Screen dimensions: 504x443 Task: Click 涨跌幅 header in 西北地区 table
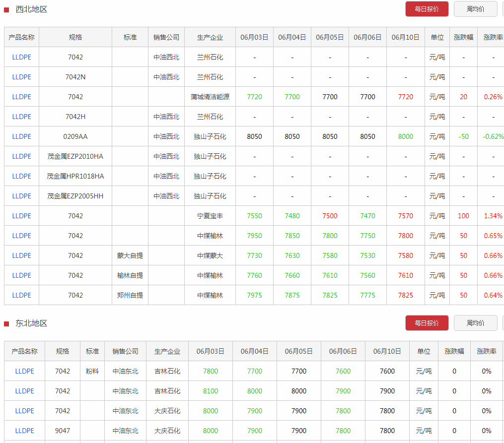point(463,37)
